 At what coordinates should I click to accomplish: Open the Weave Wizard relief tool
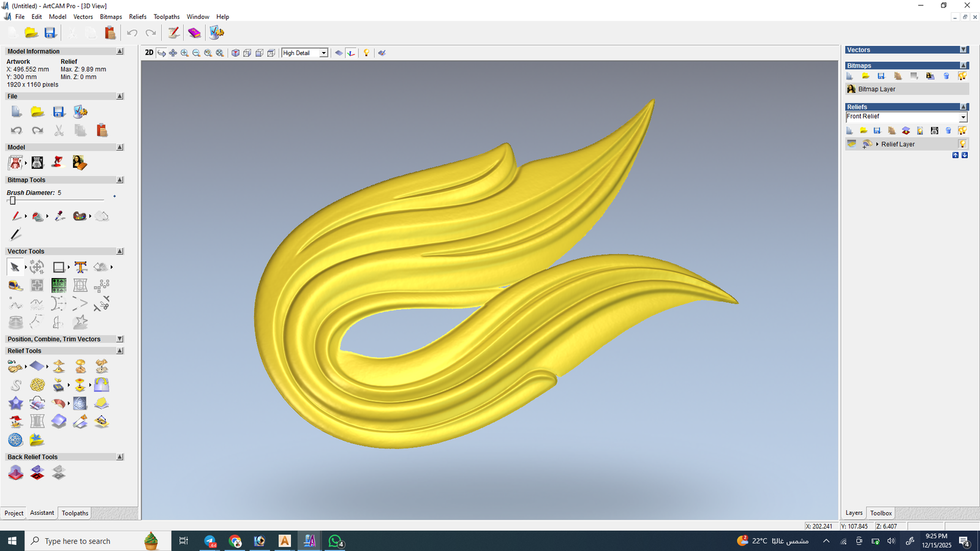point(37,384)
